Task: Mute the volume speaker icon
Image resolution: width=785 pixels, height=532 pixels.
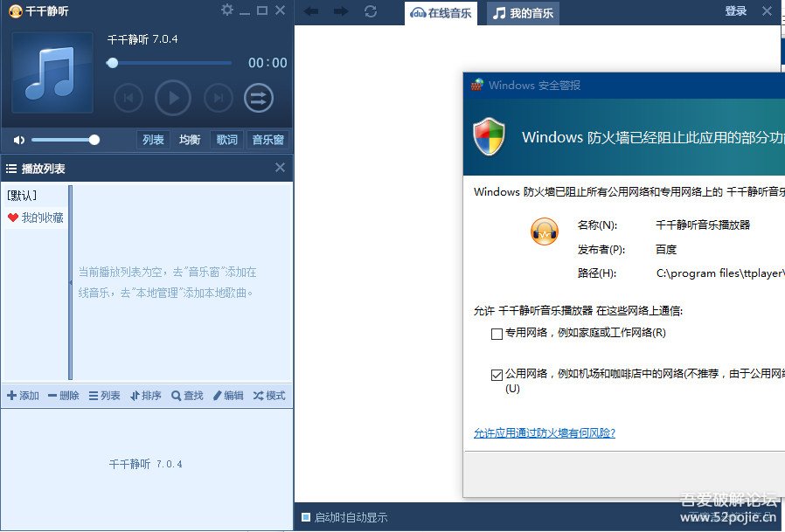Action: 18,140
